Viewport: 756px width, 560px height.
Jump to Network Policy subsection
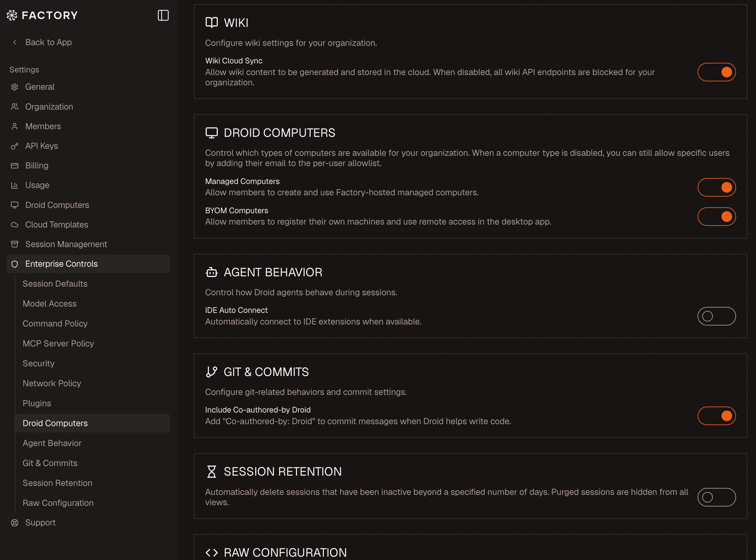pyautogui.click(x=93, y=383)
